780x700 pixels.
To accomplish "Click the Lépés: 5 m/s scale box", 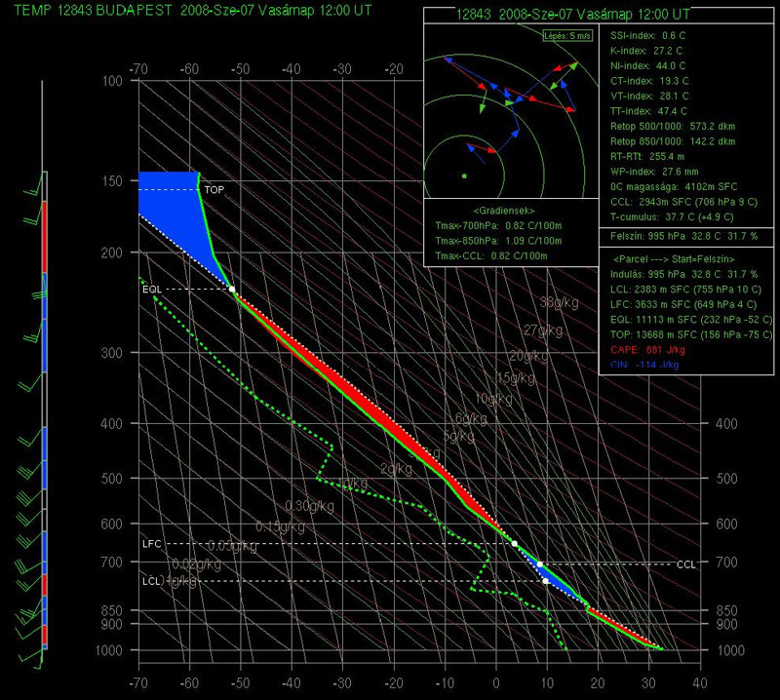I will pyautogui.click(x=566, y=36).
